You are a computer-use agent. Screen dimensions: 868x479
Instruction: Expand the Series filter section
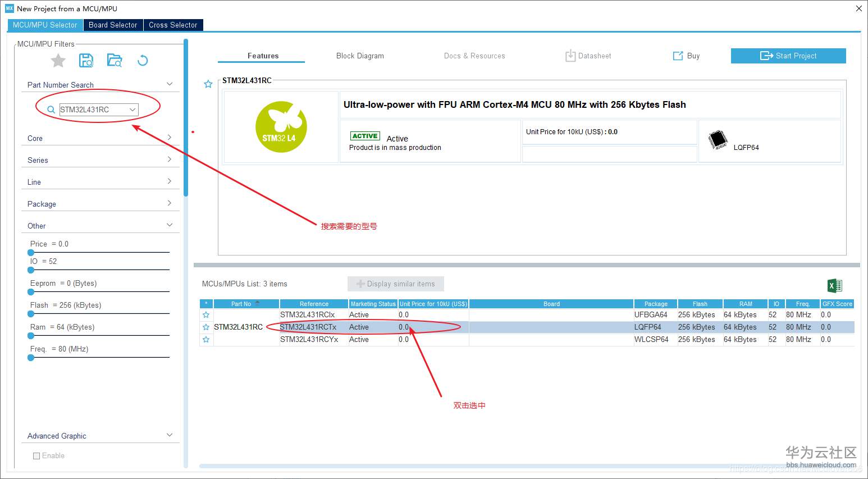coord(170,159)
